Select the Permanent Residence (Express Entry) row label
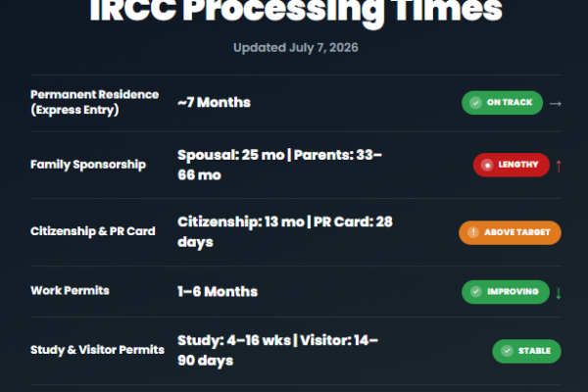Image resolution: width=588 pixels, height=392 pixels. point(94,102)
